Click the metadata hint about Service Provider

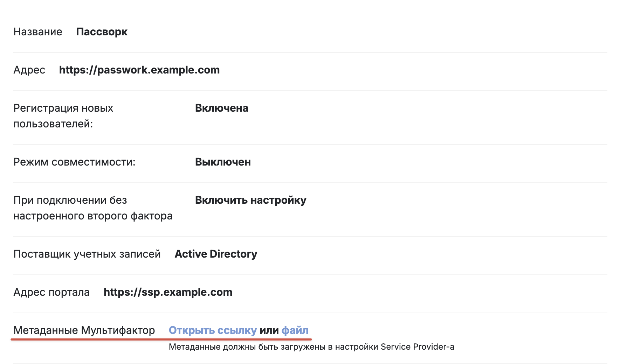coord(311,347)
